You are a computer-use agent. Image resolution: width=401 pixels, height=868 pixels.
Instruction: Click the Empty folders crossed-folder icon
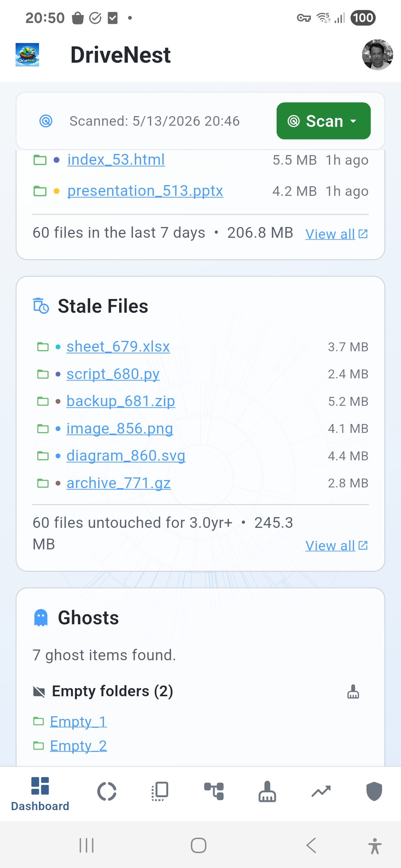coord(39,691)
